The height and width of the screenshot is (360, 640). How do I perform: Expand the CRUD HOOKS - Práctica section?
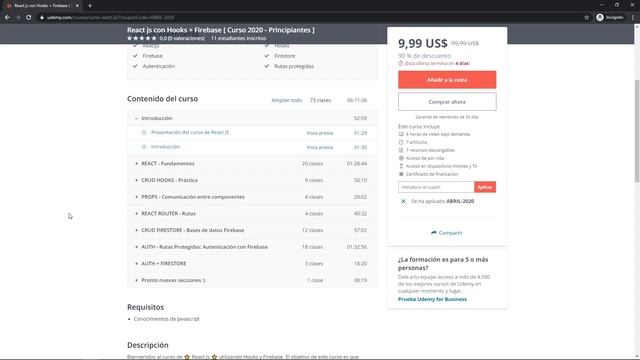252,180
